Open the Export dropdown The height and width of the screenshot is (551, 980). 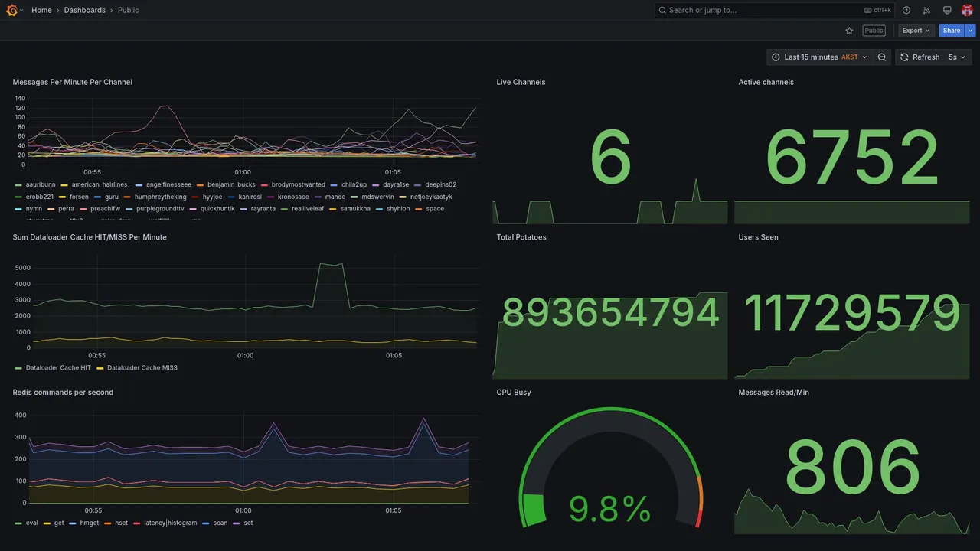(916, 31)
